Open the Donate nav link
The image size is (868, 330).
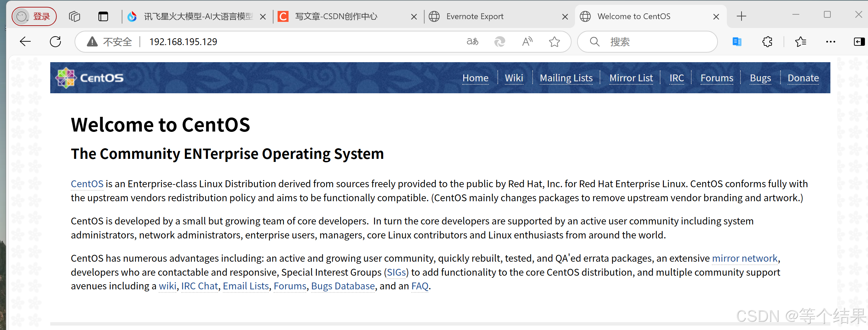tap(803, 78)
